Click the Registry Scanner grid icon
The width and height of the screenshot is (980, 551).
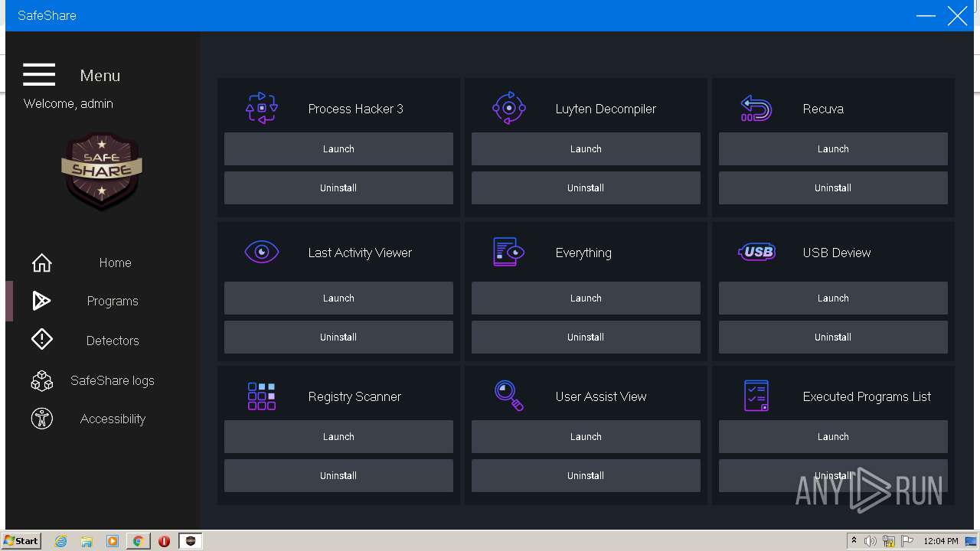(x=262, y=396)
